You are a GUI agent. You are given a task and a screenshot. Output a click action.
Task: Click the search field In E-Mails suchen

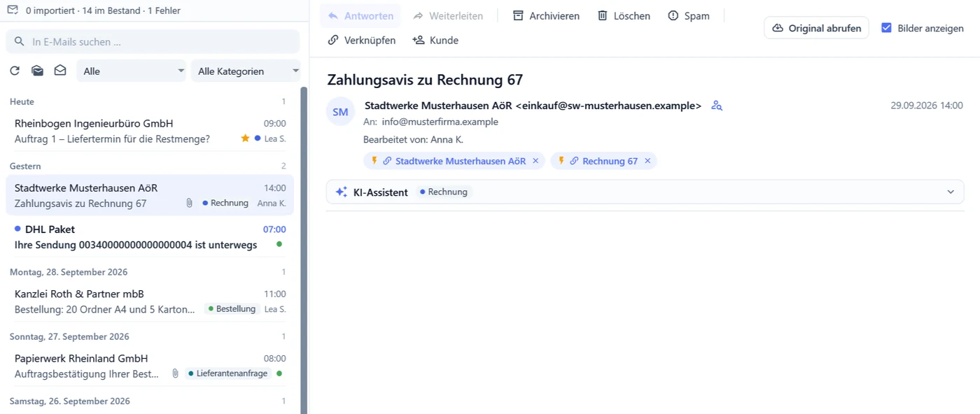click(153, 42)
